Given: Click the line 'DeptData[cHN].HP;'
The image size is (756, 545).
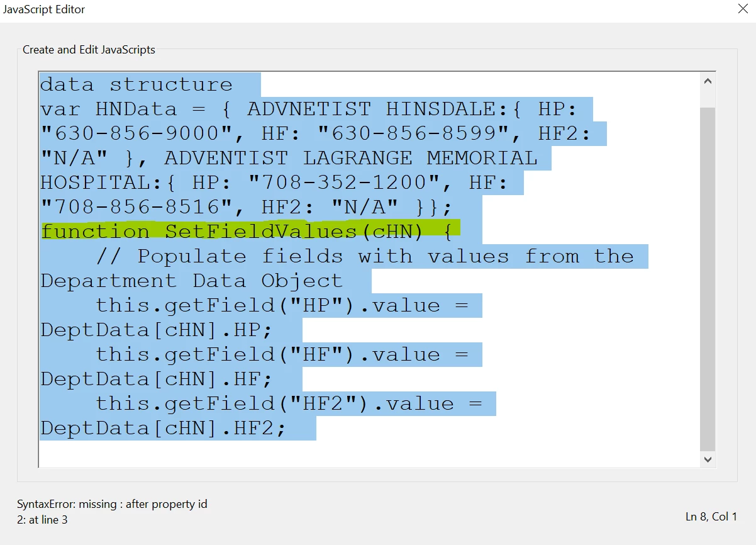Looking at the screenshot, I should pos(157,330).
